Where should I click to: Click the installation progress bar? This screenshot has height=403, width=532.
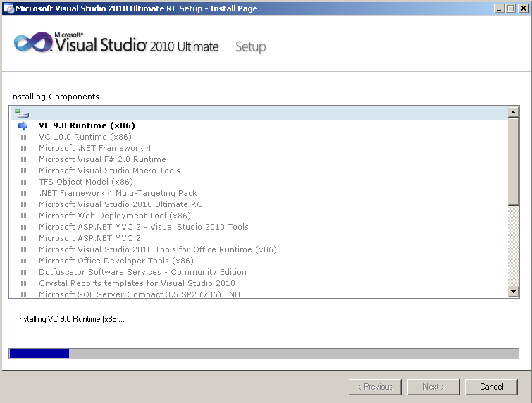(264, 353)
